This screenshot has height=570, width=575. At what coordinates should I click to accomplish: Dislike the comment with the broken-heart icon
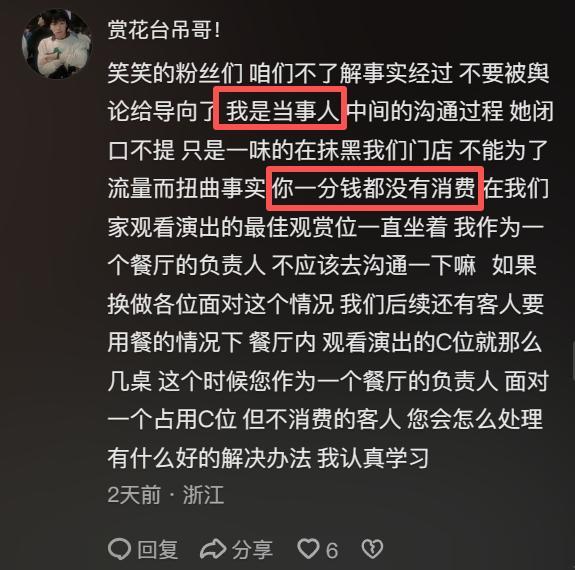372,549
